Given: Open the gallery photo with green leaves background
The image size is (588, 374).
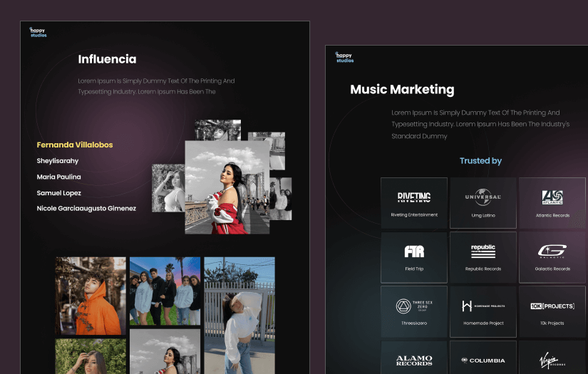Looking at the screenshot, I should point(91,356).
